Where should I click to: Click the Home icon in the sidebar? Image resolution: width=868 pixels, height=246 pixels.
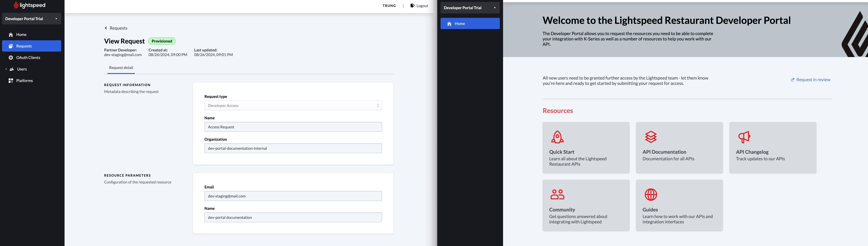point(21,34)
